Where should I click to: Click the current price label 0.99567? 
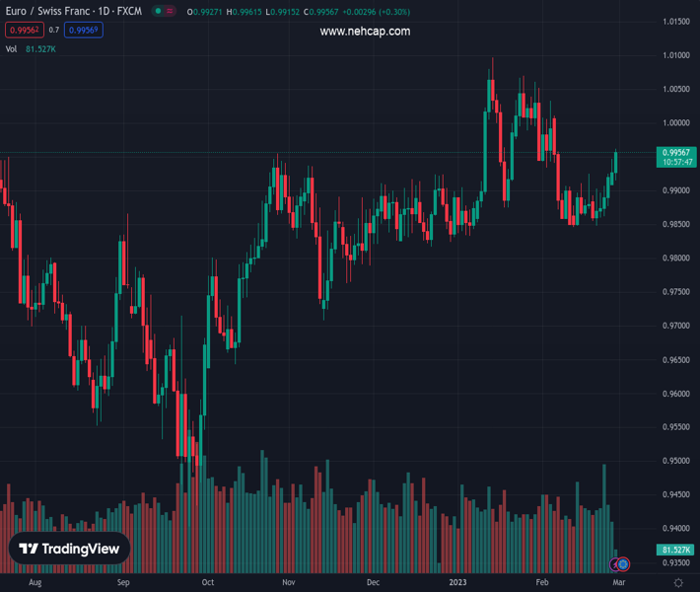[x=675, y=152]
